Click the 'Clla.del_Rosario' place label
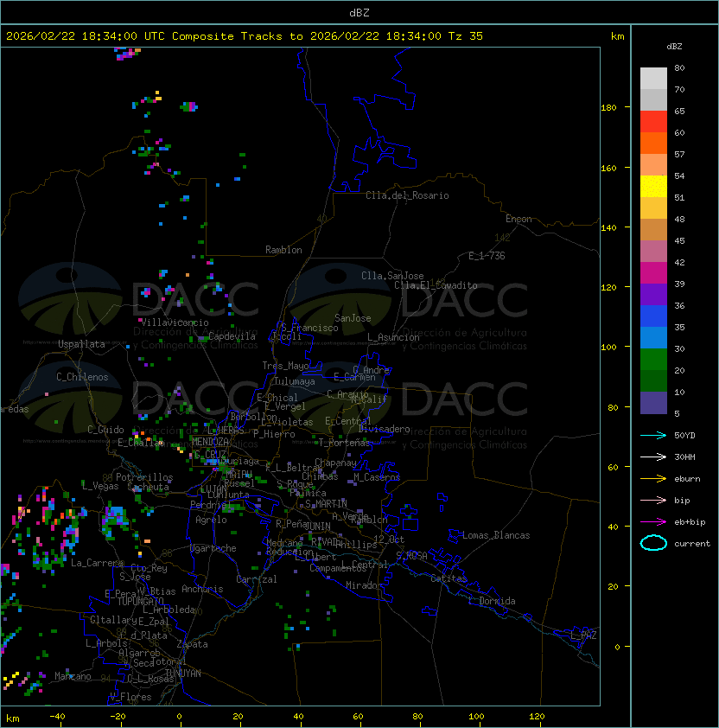This screenshot has width=719, height=728. pos(407,195)
